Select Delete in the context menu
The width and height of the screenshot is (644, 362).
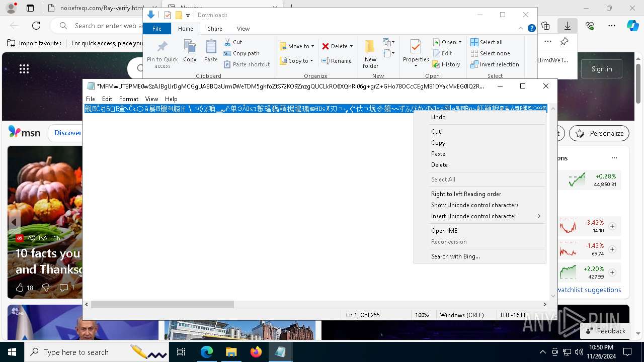pos(479,165)
